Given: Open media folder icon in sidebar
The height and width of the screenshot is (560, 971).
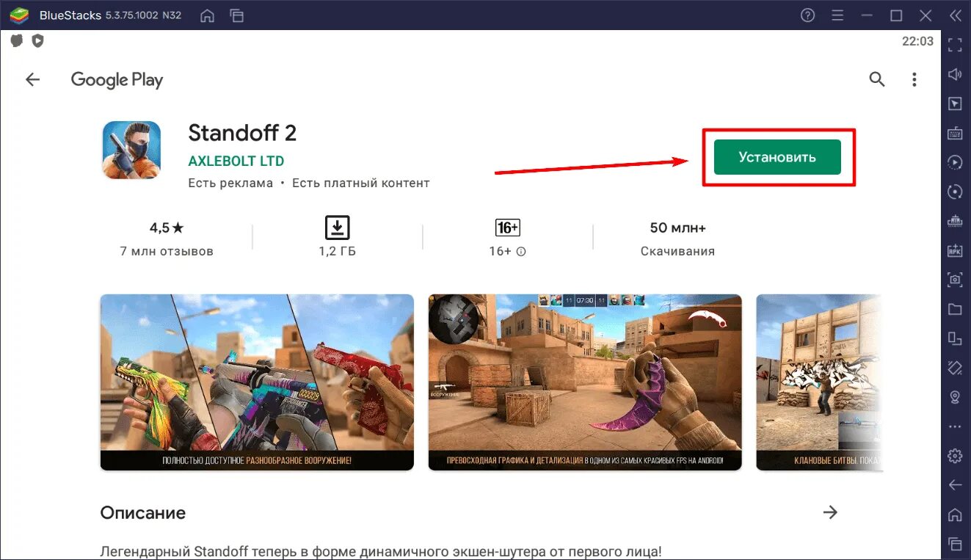Looking at the screenshot, I should click(955, 309).
